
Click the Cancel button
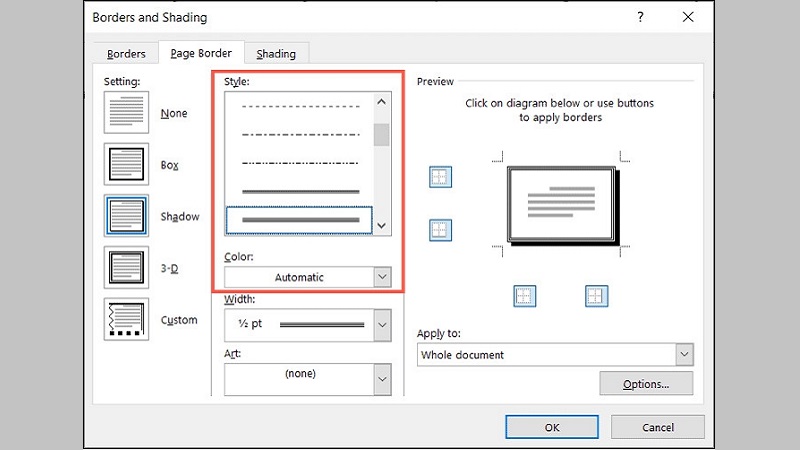pyautogui.click(x=658, y=427)
